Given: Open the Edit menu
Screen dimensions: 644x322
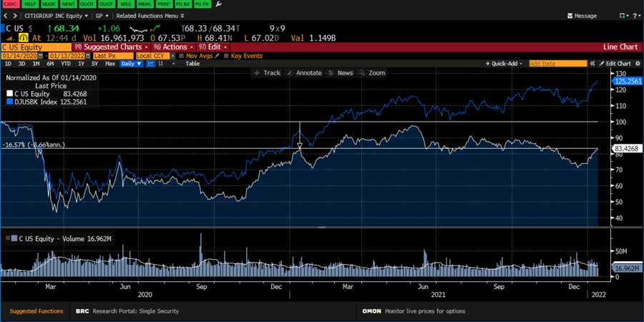Looking at the screenshot, I should (x=213, y=47).
